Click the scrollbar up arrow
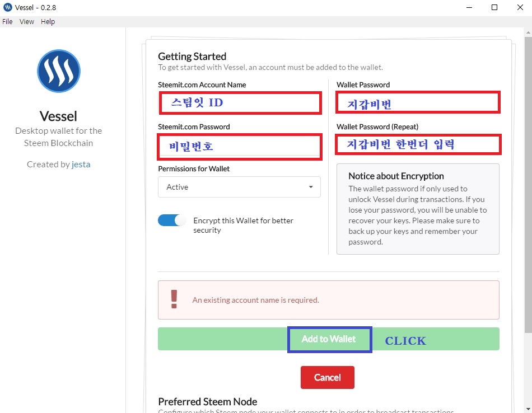 click(528, 32)
